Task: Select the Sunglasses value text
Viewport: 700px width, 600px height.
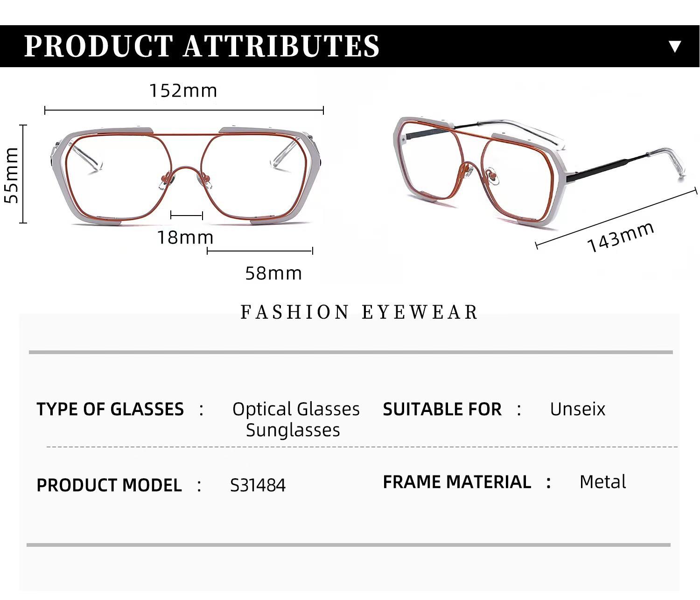Action: tap(293, 430)
